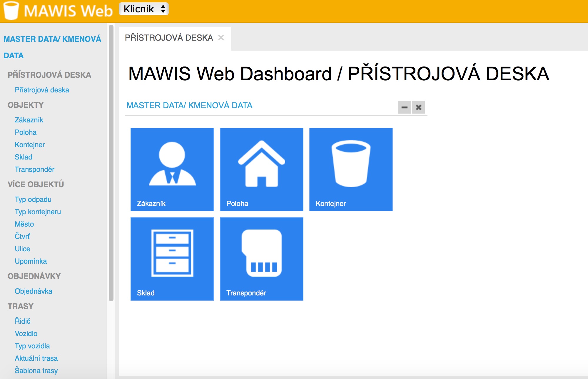Screen dimensions: 588x379
Task: Click the MAWIS Web header title
Action: [x=68, y=11]
